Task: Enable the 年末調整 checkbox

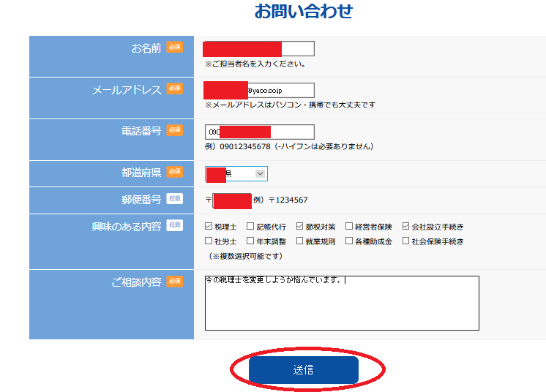Action: tap(250, 241)
